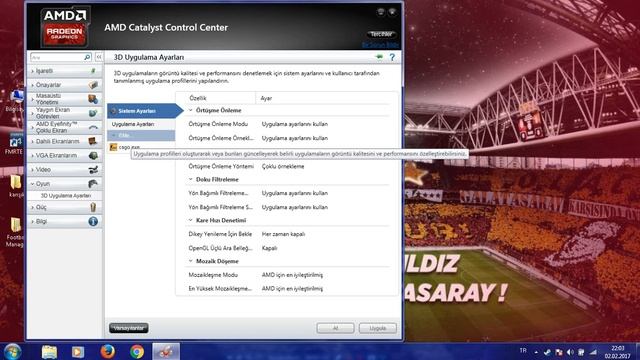Image resolution: width=640 pixels, height=360 pixels.
Task: Click the search magnifier icon
Action: (87, 58)
